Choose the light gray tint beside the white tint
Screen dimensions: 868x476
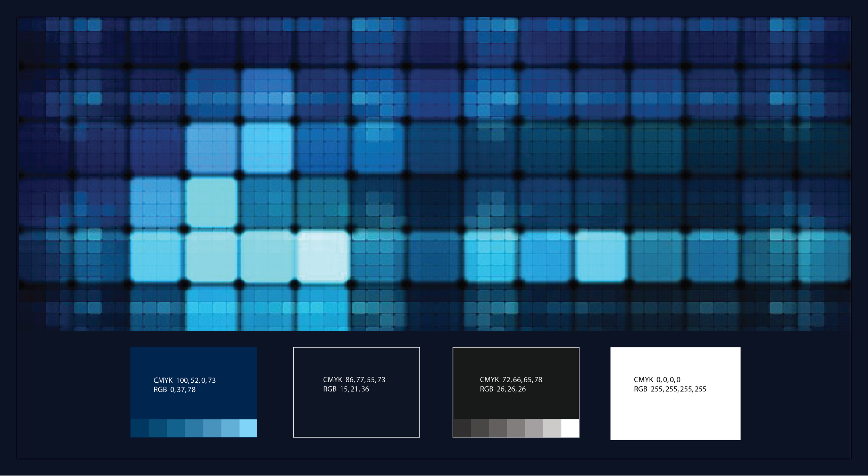pos(552,428)
